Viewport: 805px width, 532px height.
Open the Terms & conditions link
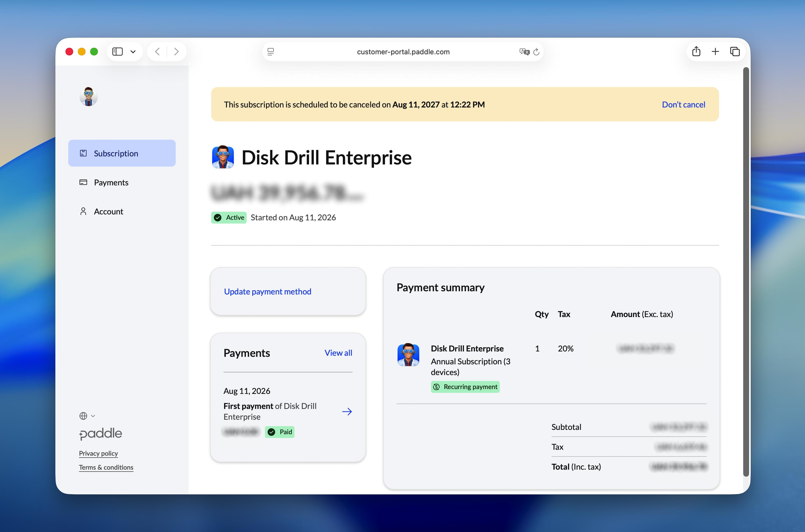(x=106, y=468)
